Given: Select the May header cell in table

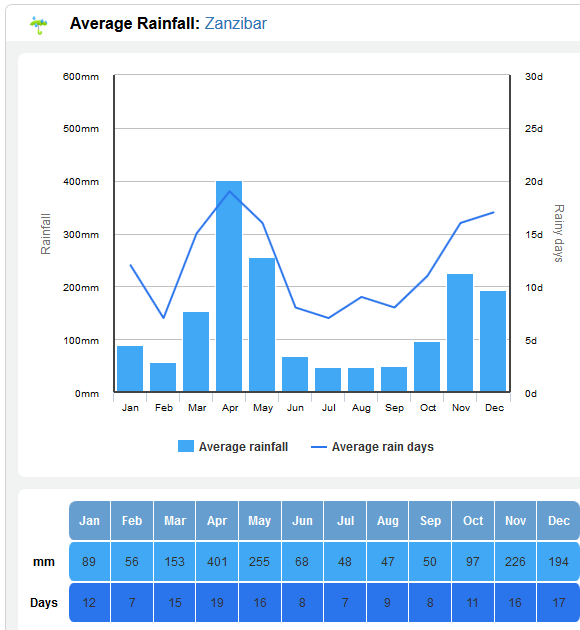Looking at the screenshot, I should pos(260,520).
